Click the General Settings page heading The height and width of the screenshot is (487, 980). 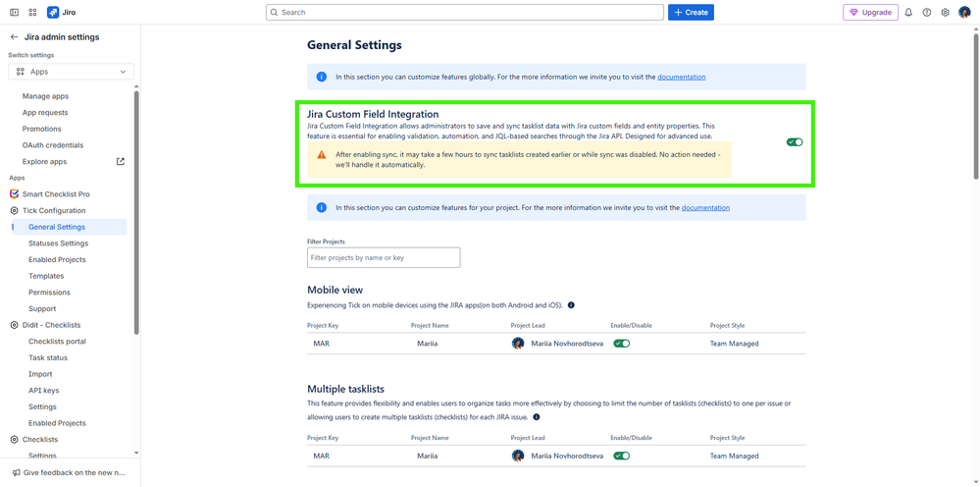coord(354,45)
